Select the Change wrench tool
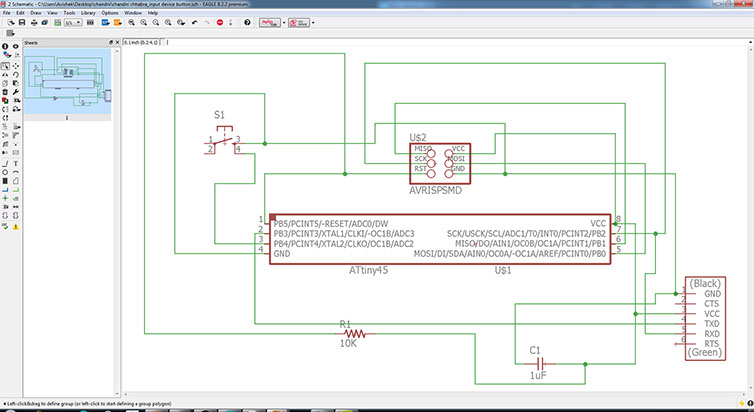Image resolution: width=754 pixels, height=412 pixels. [x=16, y=92]
